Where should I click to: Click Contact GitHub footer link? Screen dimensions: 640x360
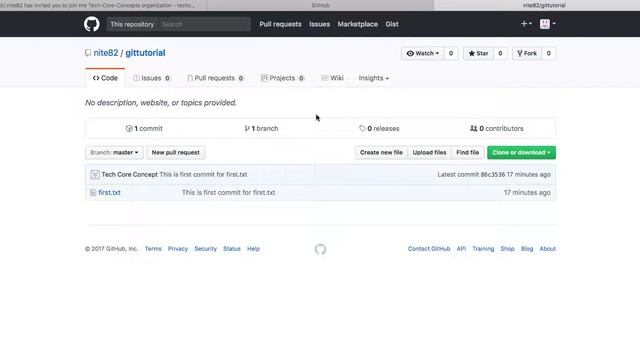tap(429, 249)
